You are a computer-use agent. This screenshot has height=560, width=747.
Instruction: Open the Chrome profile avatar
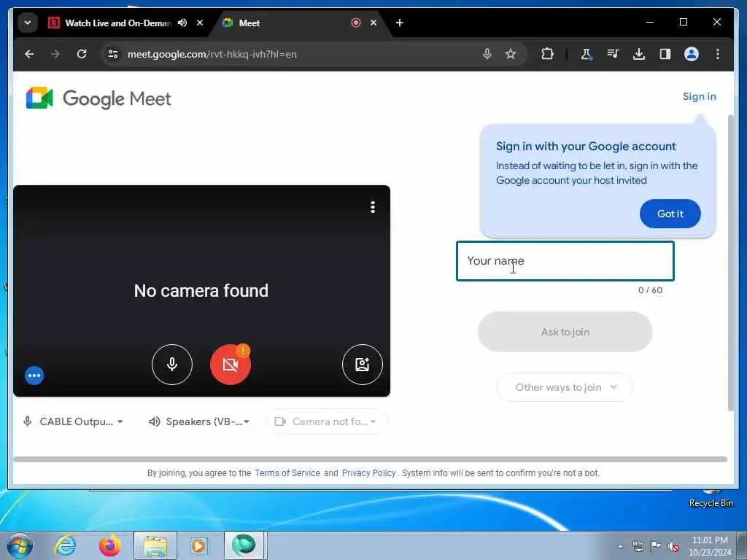pyautogui.click(x=692, y=54)
